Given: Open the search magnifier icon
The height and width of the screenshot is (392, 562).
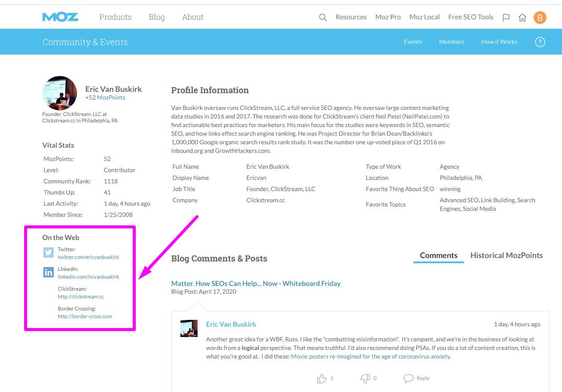Looking at the screenshot, I should [323, 18].
